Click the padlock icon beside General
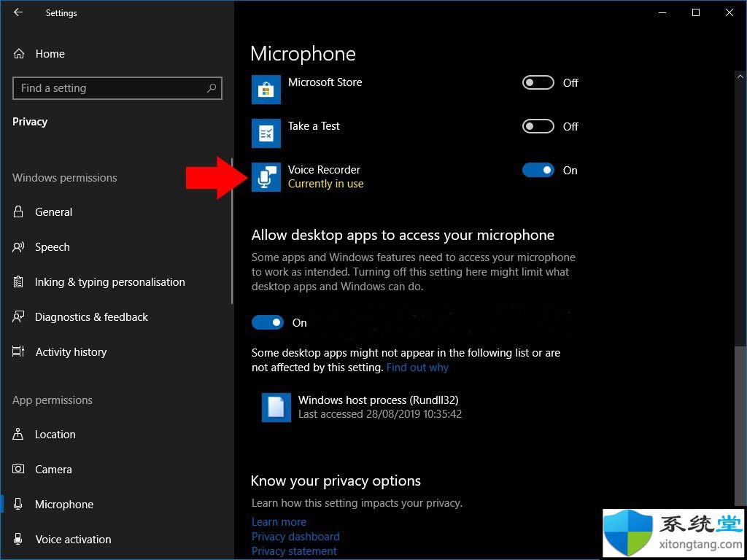 point(18,212)
